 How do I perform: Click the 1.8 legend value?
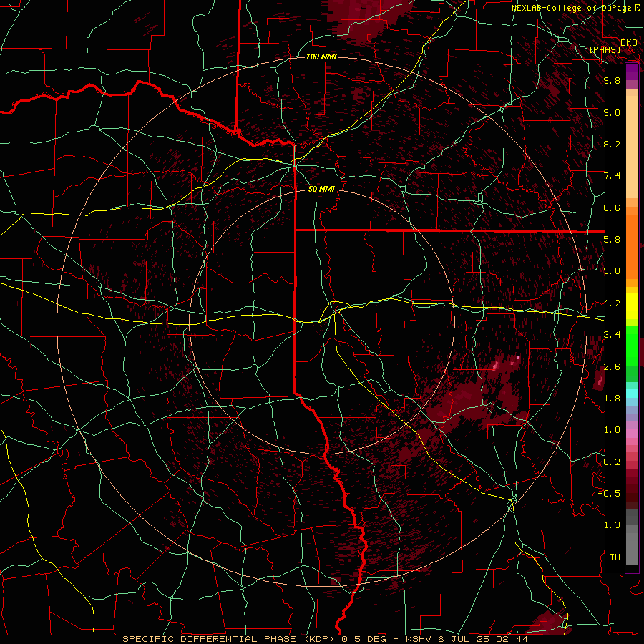612,399
